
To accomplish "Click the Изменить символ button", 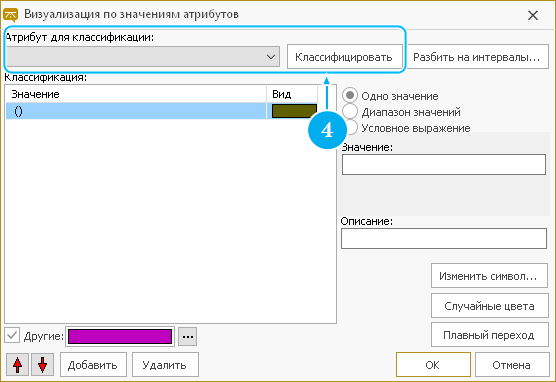I will pyautogui.click(x=489, y=276).
